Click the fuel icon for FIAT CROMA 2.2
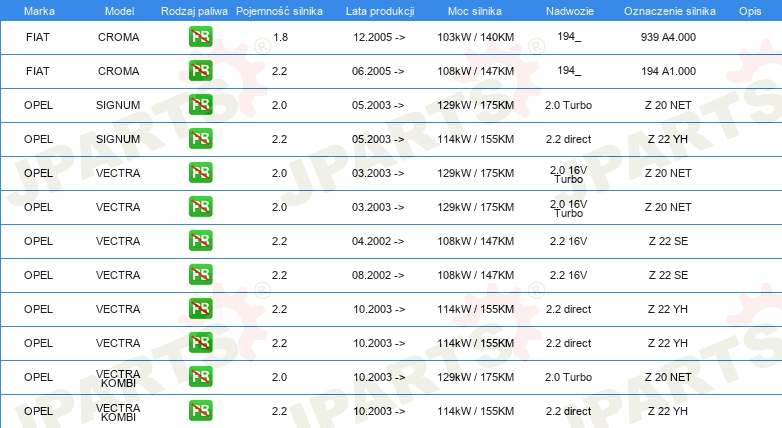Viewport: 782px width, 428px height. tap(200, 71)
